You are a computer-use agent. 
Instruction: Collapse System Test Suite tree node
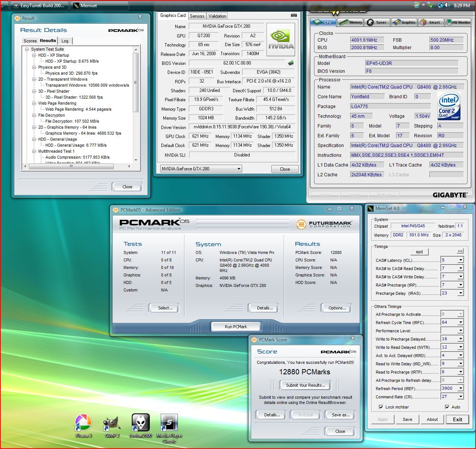27,49
